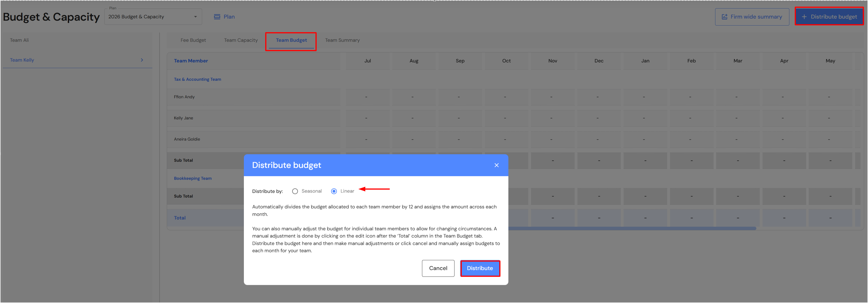The image size is (868, 303).
Task: Select Team Ali in the sidebar
Action: pos(19,40)
